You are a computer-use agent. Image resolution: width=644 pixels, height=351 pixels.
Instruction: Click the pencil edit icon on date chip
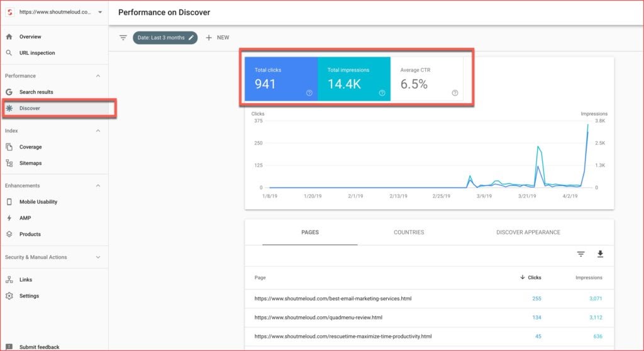coord(191,38)
